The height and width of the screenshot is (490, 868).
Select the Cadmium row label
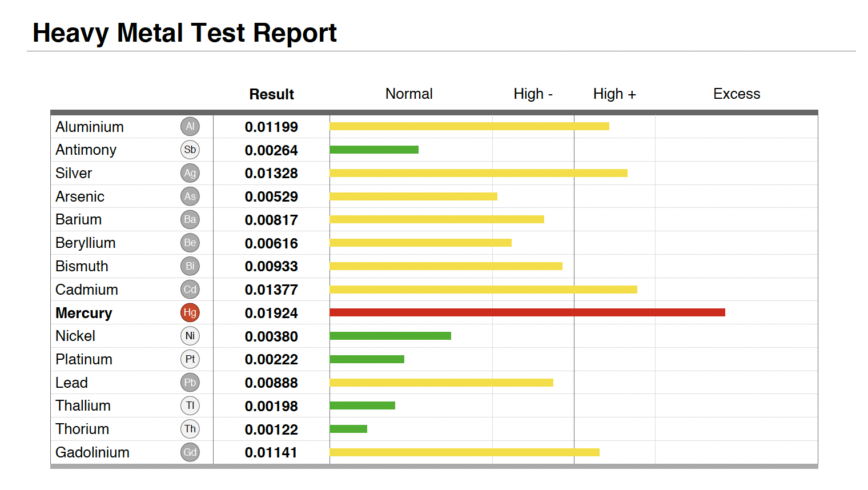pos(87,290)
